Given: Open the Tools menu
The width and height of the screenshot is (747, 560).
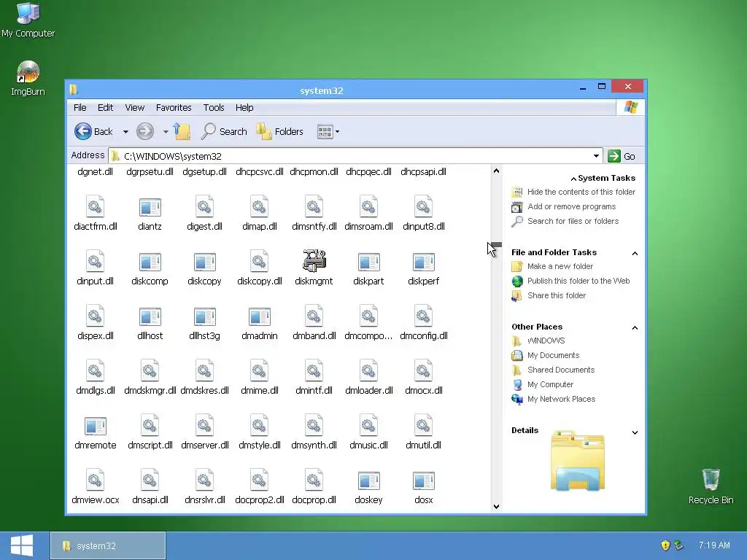Looking at the screenshot, I should pos(214,108).
